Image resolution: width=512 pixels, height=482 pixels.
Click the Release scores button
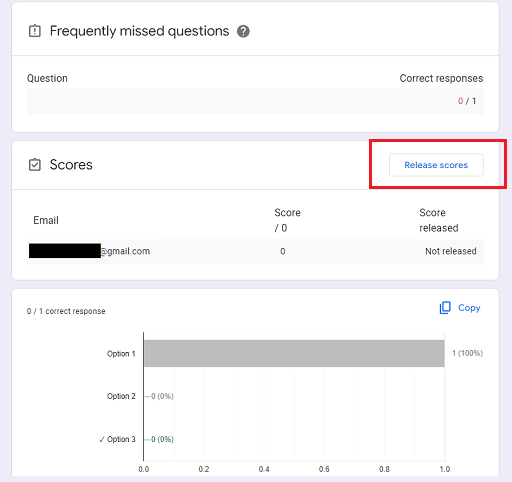[436, 165]
